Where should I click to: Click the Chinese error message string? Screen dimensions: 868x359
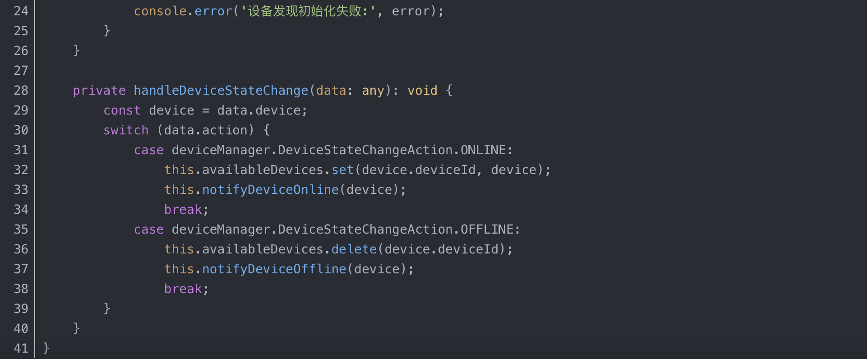(309, 11)
